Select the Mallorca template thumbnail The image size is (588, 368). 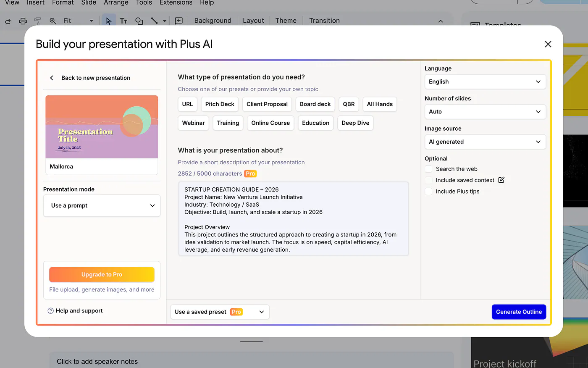tap(102, 135)
